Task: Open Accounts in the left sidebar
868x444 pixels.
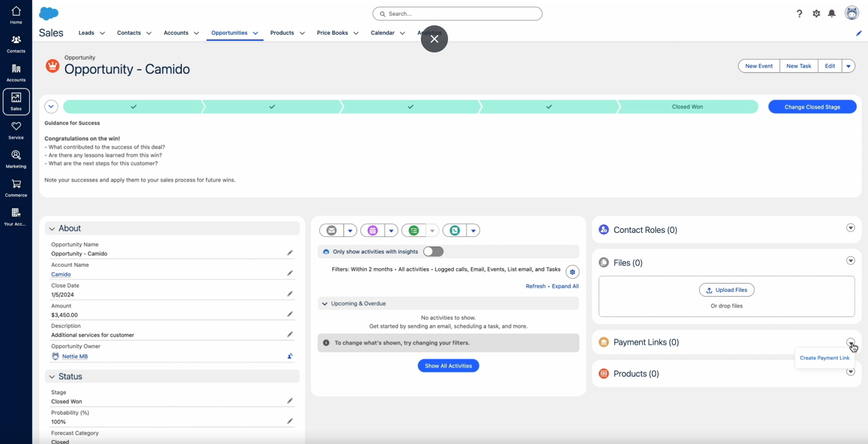Action: (16, 73)
